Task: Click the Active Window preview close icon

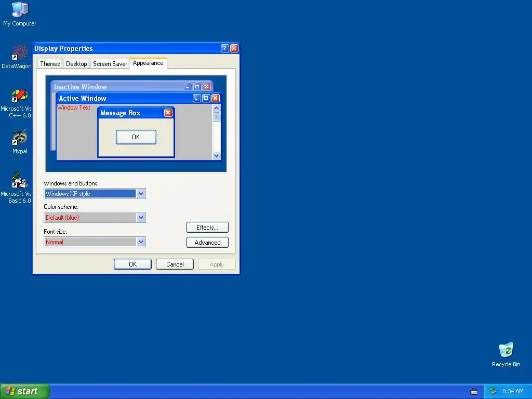Action: point(216,98)
